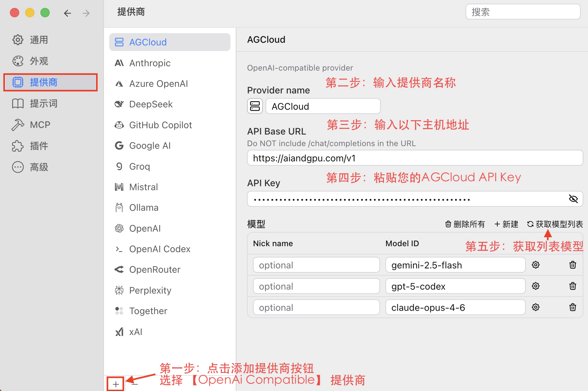Click the provider icon picker beside AGCloud name
The image size is (588, 391).
pos(255,106)
